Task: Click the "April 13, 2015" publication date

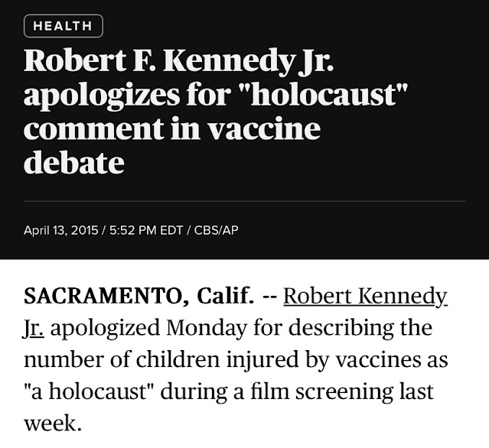Action: (60, 230)
